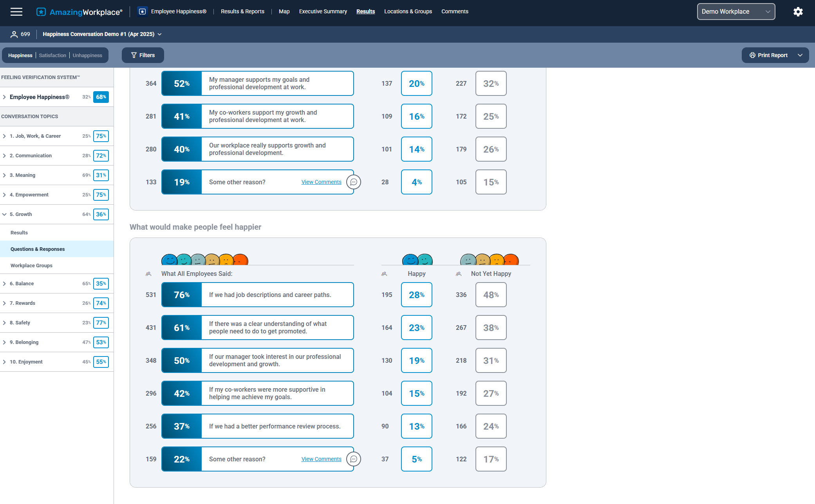Switch to Unhappiness view
The height and width of the screenshot is (504, 815).
(x=87, y=56)
